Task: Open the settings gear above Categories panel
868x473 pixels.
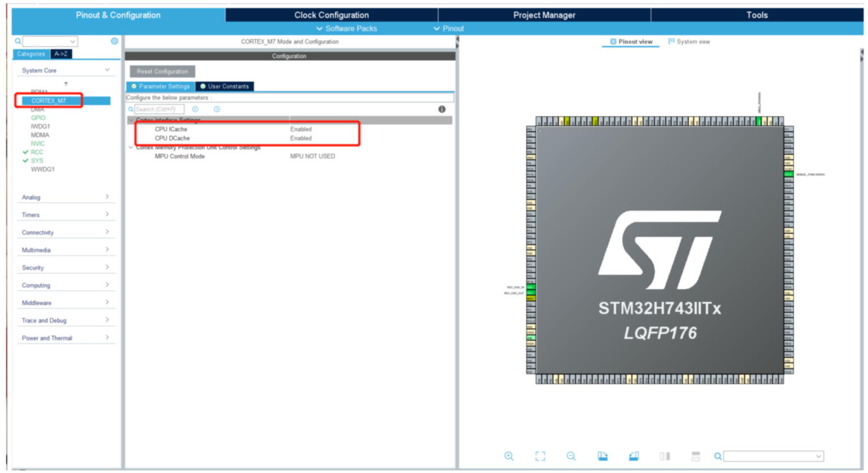Action: coord(114,41)
